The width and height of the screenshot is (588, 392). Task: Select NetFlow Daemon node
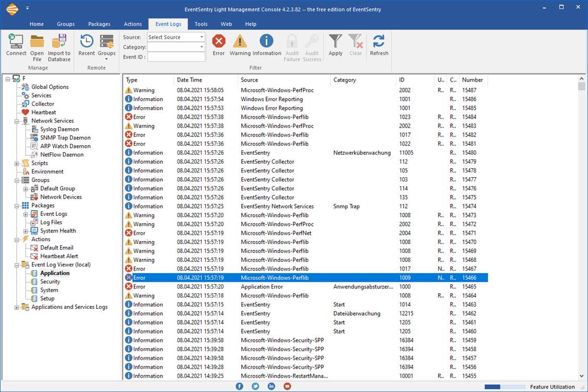click(62, 155)
